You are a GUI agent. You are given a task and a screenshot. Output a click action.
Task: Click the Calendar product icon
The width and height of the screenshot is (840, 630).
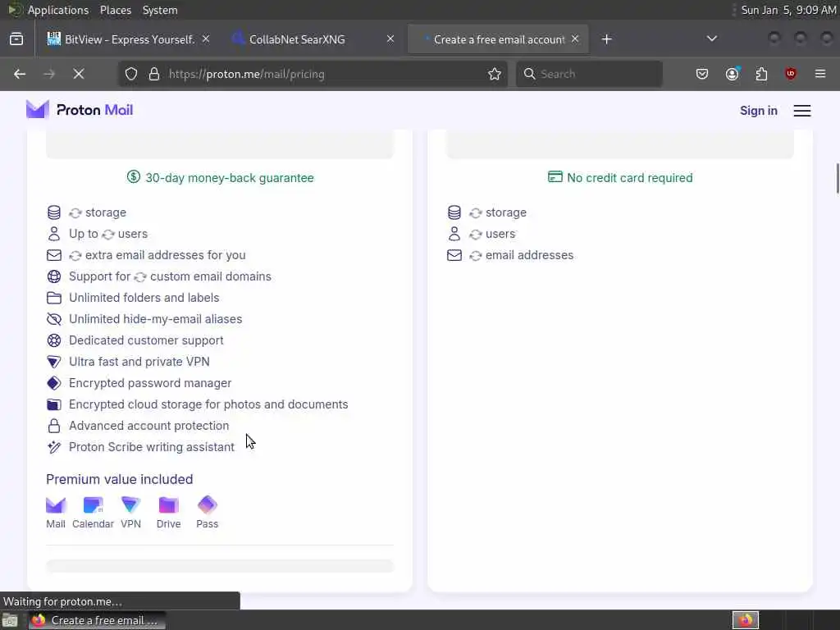click(94, 512)
